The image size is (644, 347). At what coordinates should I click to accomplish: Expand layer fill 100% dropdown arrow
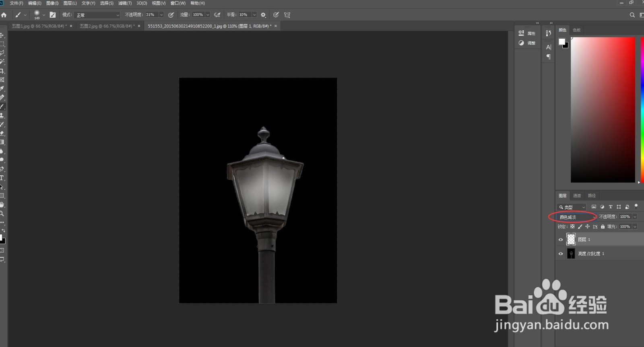tap(635, 227)
